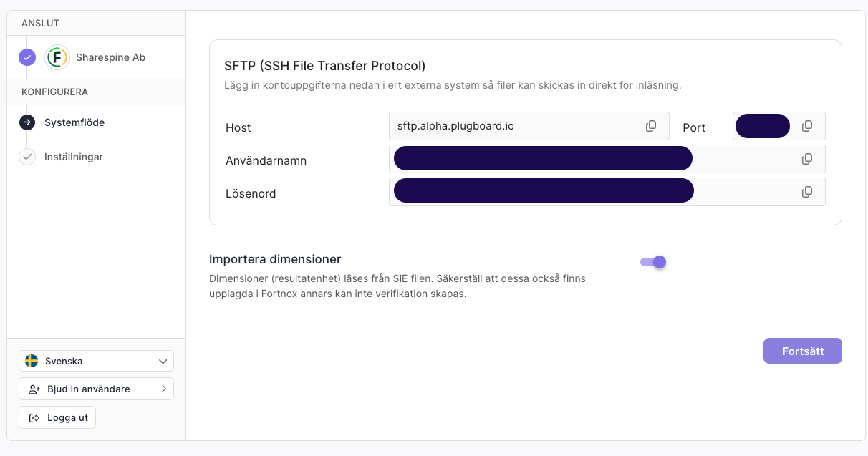The height and width of the screenshot is (456, 868).
Task: Click the purple checkmark next to Sharespine Ab
Action: (27, 57)
